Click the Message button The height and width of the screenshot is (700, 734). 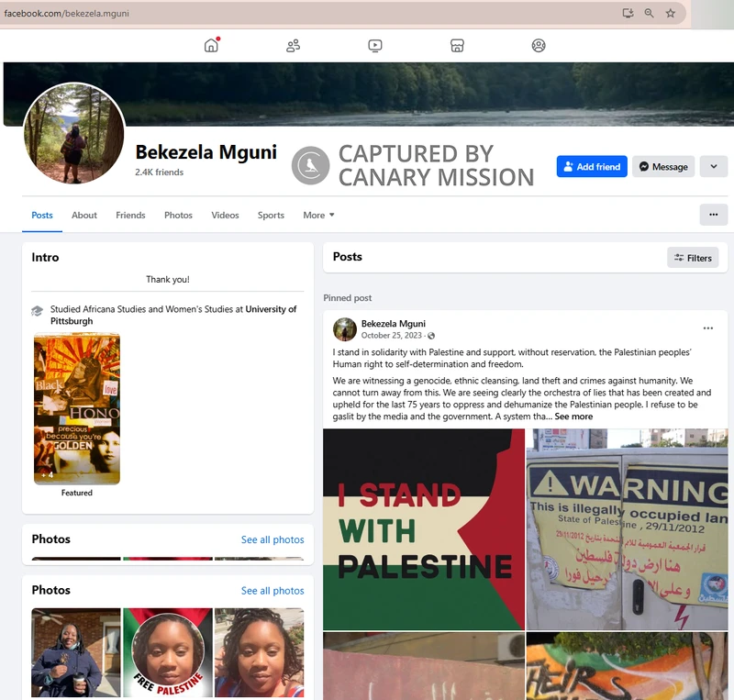pos(663,167)
